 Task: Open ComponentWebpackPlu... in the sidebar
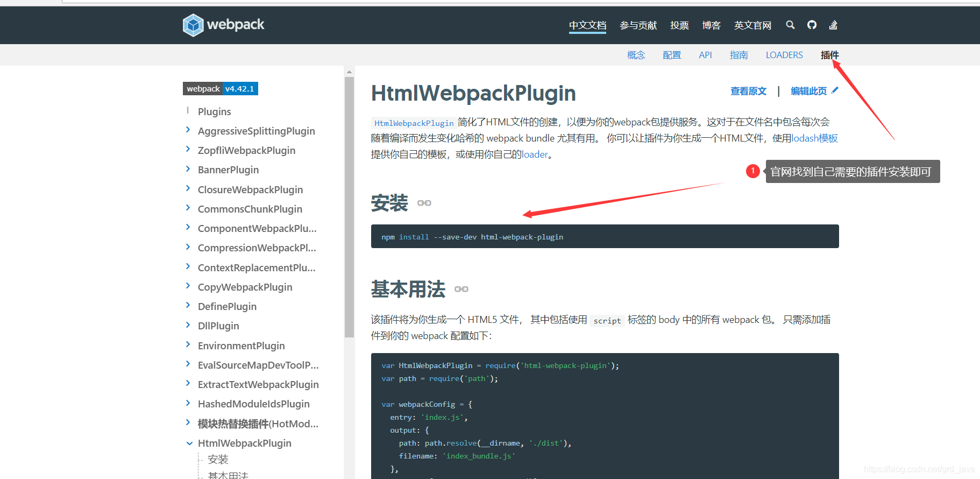[x=257, y=228]
